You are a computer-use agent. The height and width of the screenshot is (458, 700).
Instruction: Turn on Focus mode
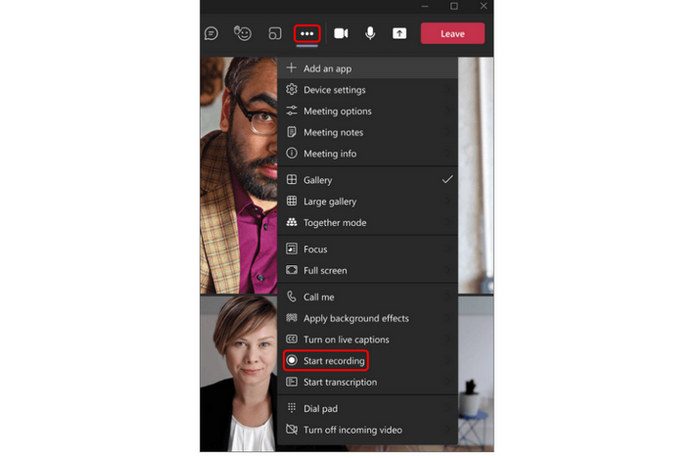367,249
